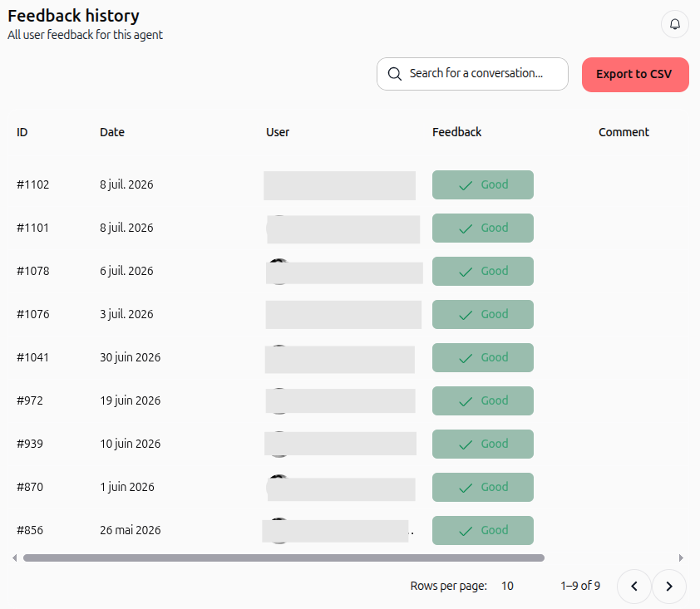Click date 30 juin 2026
The width and height of the screenshot is (700, 609).
pyautogui.click(x=130, y=358)
